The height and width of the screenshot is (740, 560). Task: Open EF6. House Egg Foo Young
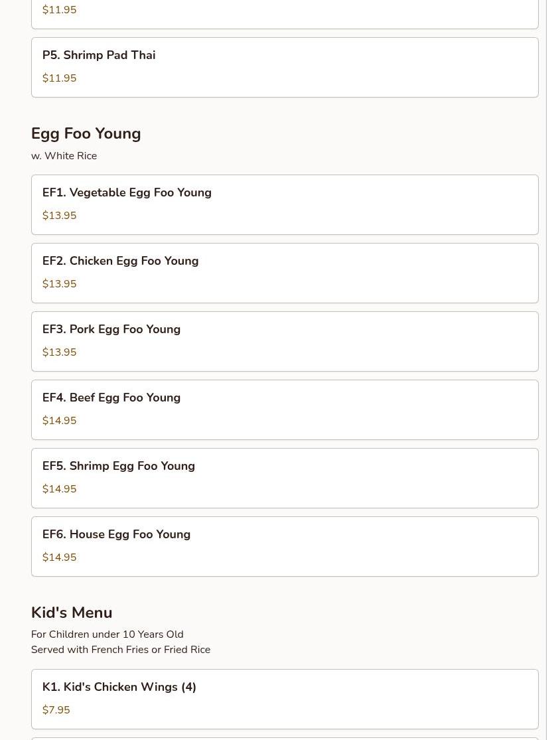(x=285, y=547)
